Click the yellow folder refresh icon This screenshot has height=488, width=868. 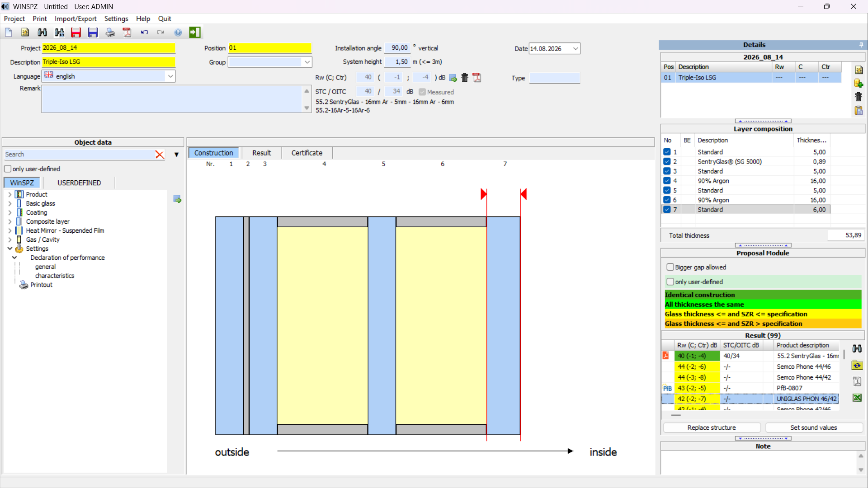click(857, 365)
